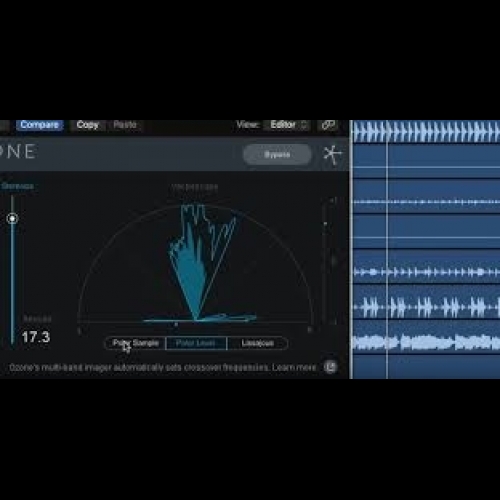Click the greyed Paste button
The width and height of the screenshot is (500, 500).
click(x=125, y=125)
